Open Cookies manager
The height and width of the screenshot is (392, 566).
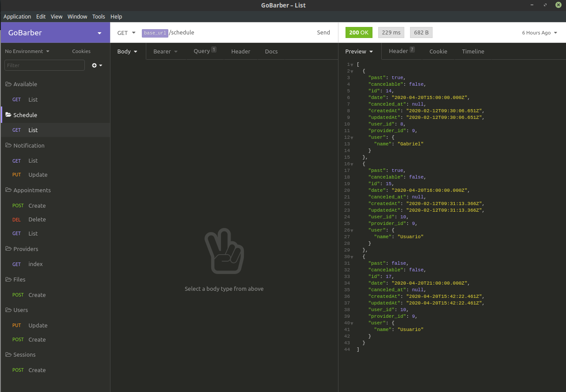point(81,51)
